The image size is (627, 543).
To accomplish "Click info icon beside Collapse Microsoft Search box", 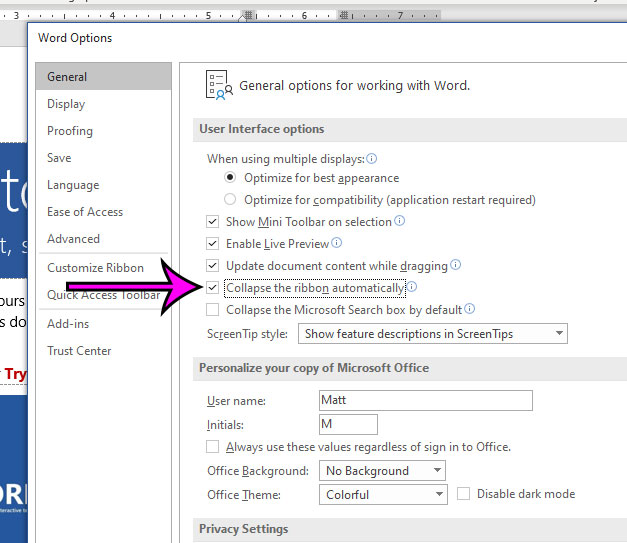I will (x=469, y=309).
